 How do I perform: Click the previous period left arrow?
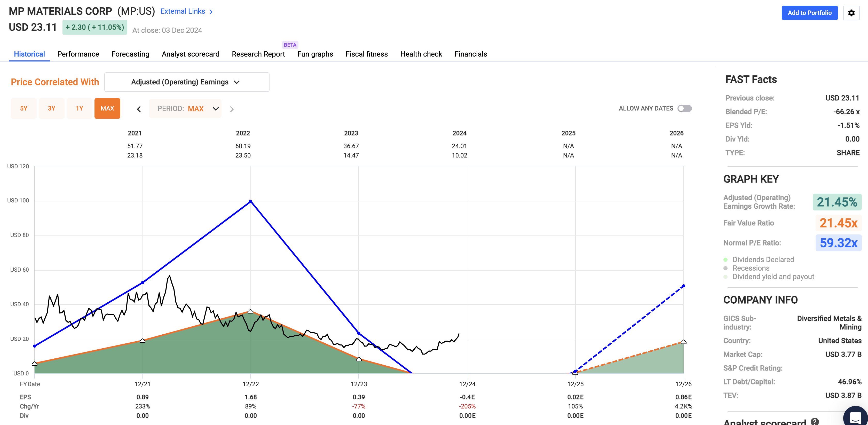click(139, 109)
